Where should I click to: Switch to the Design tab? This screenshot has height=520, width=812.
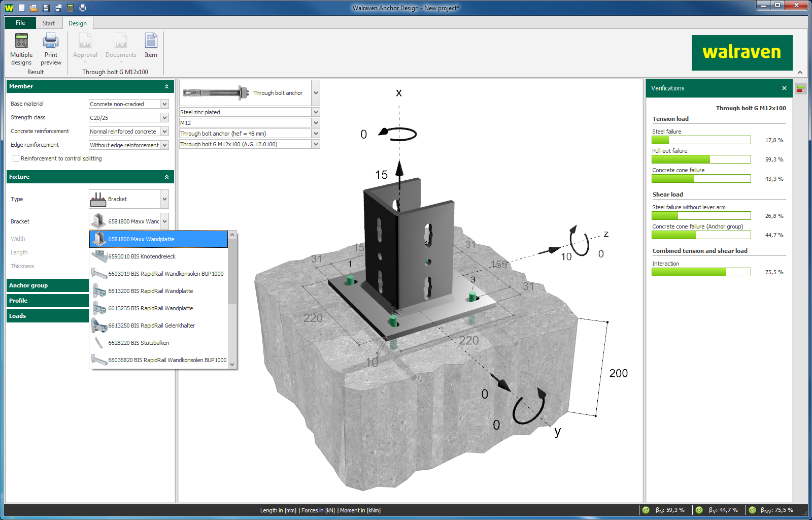coord(78,23)
